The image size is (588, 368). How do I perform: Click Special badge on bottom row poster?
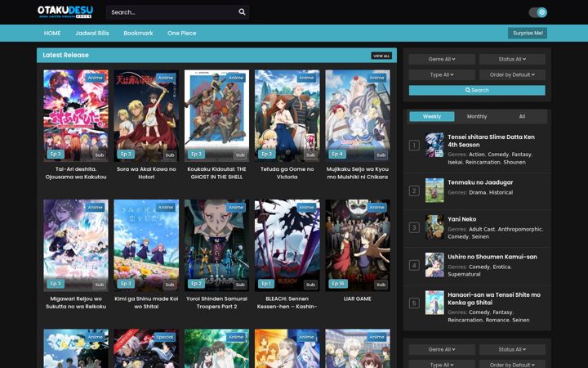(165, 337)
